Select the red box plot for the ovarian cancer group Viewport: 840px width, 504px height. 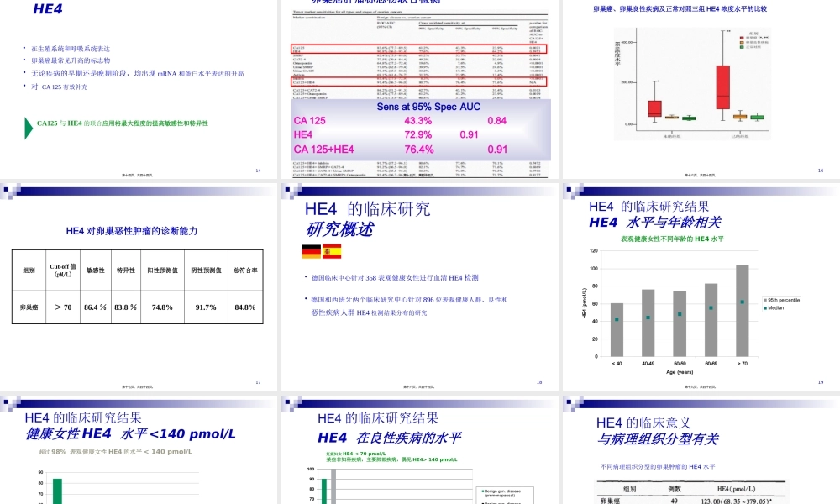coord(724,88)
